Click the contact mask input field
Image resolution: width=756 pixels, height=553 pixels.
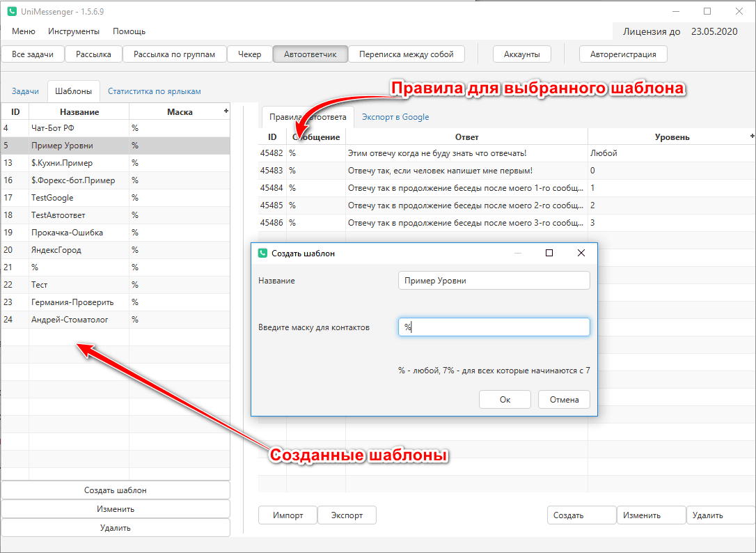point(494,327)
